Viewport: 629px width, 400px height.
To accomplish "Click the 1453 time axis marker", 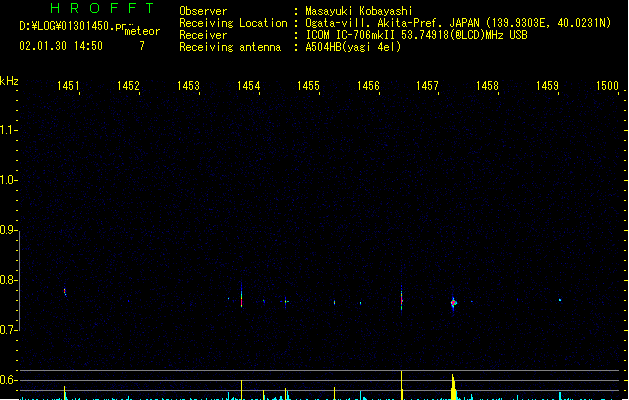I will pos(188,85).
